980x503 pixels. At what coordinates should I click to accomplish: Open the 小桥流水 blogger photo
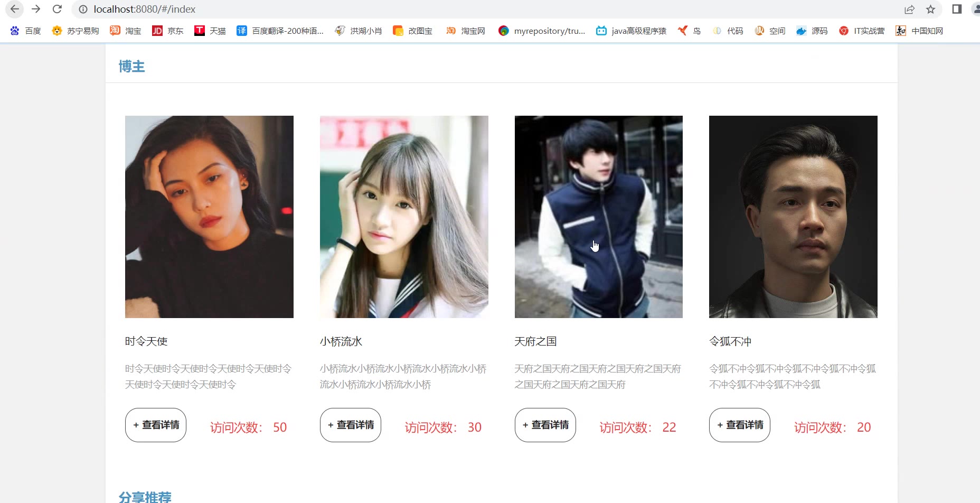404,217
